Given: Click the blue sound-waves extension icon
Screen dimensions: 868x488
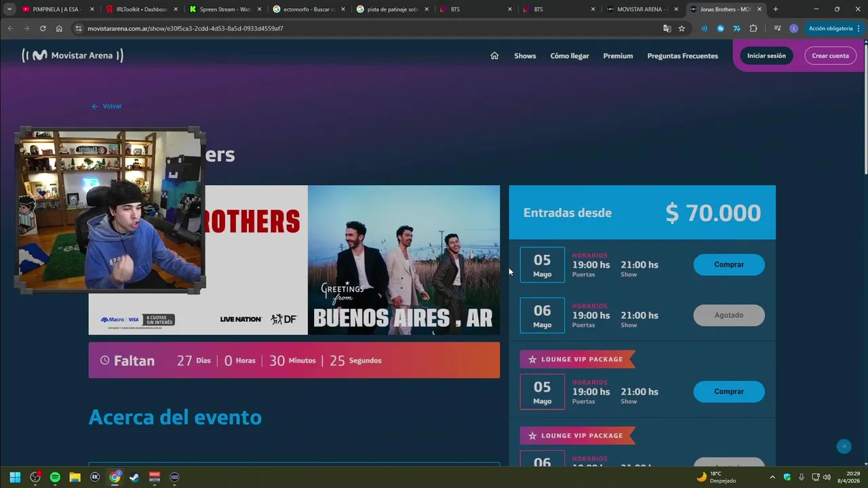Looking at the screenshot, I should coord(704,28).
